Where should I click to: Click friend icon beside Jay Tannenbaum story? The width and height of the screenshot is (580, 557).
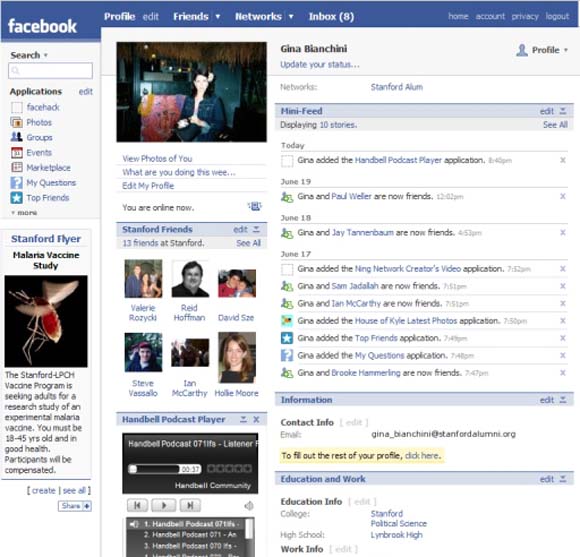coord(287,233)
